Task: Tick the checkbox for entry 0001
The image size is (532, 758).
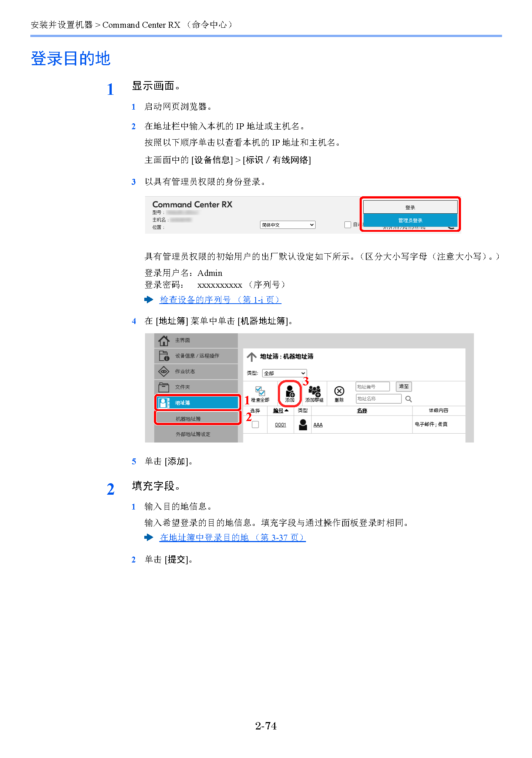Action: click(255, 424)
